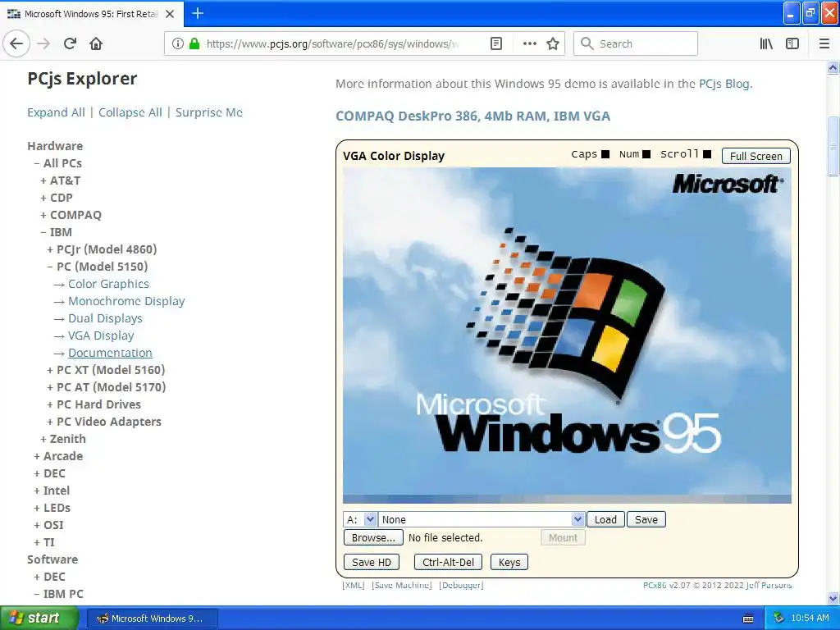Open the Library icon in toolbar

coord(766,44)
